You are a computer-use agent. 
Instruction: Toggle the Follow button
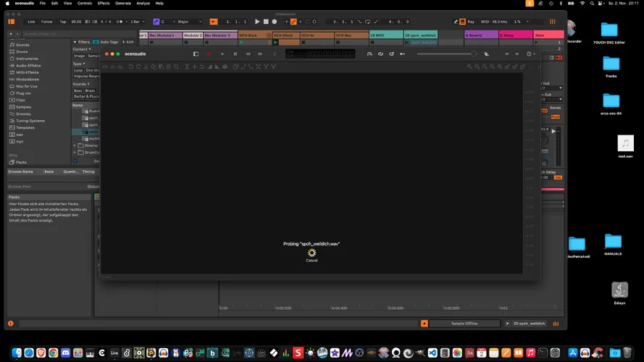(x=46, y=22)
